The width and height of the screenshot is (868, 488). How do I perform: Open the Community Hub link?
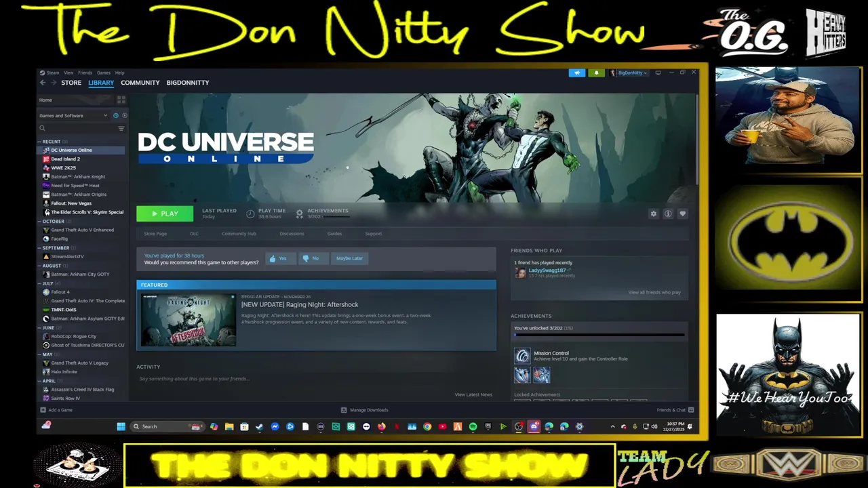pyautogui.click(x=239, y=234)
